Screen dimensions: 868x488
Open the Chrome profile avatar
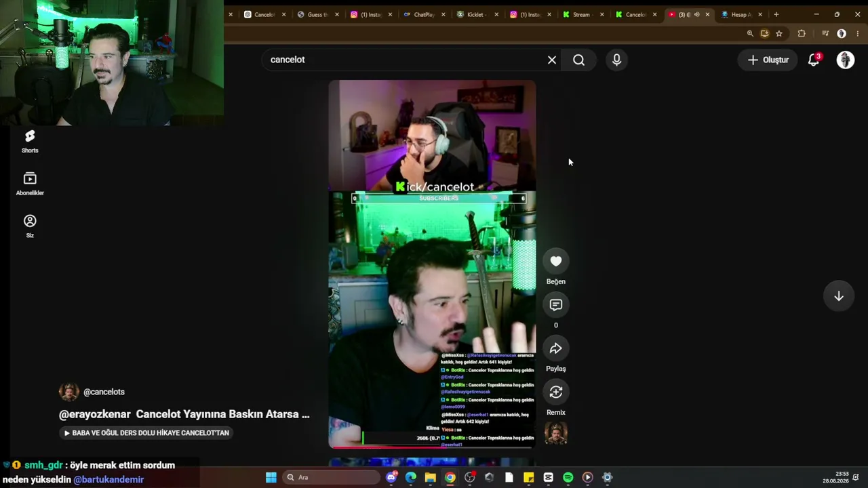tap(842, 33)
